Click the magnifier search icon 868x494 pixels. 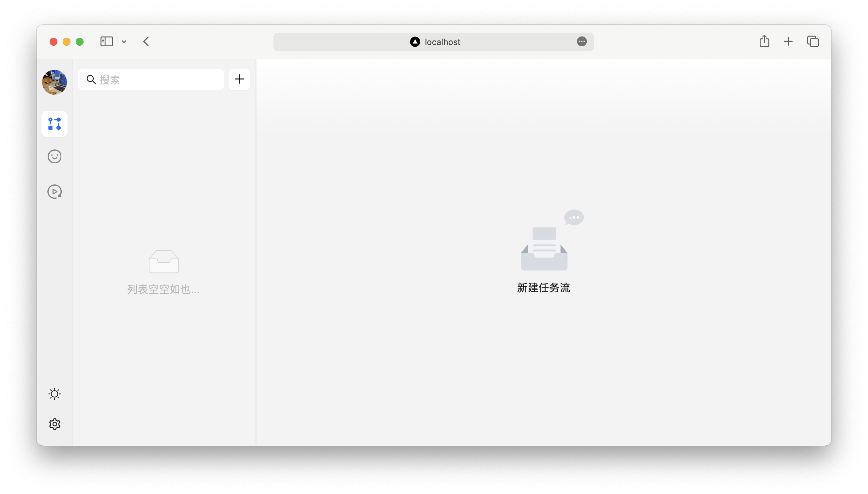pyautogui.click(x=91, y=80)
